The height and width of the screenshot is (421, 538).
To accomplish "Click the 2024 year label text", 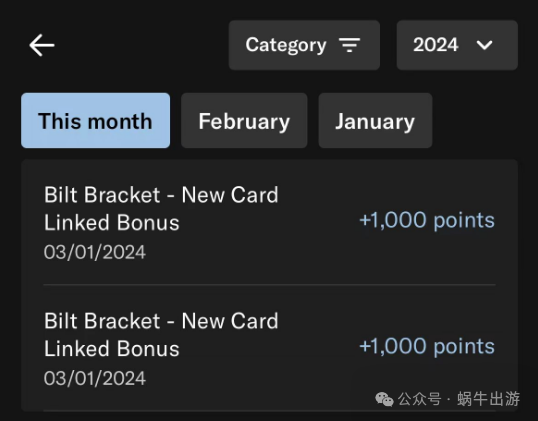I will coord(435,45).
